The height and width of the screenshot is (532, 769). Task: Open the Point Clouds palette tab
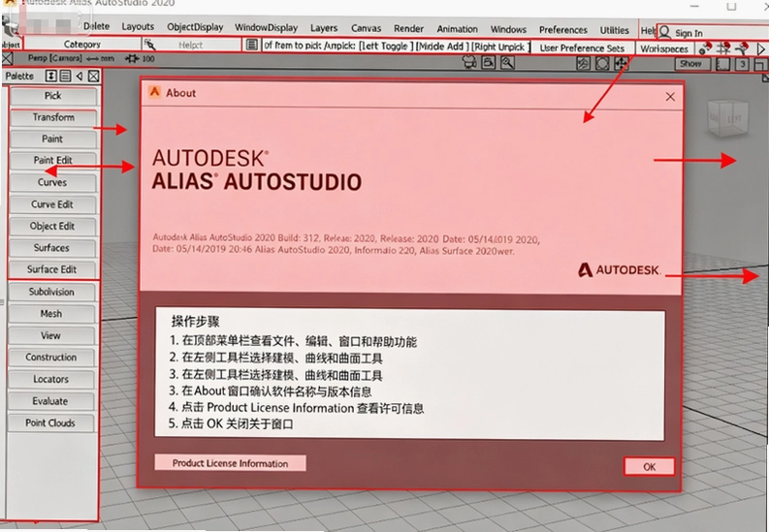click(51, 422)
